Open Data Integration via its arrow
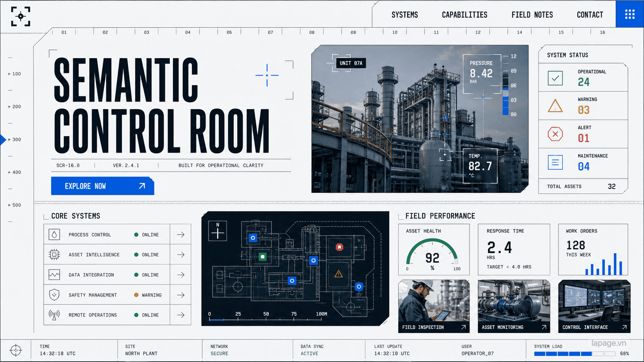 pos(181,275)
